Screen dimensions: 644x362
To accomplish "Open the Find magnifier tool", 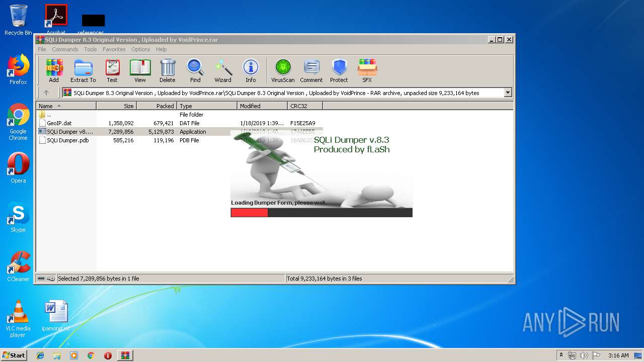I will pyautogui.click(x=195, y=70).
